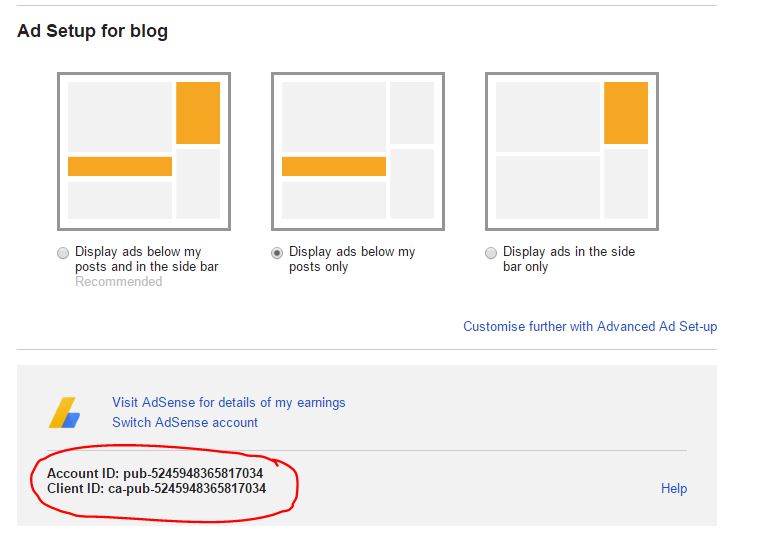
Task: Open the Help link
Action: point(674,488)
